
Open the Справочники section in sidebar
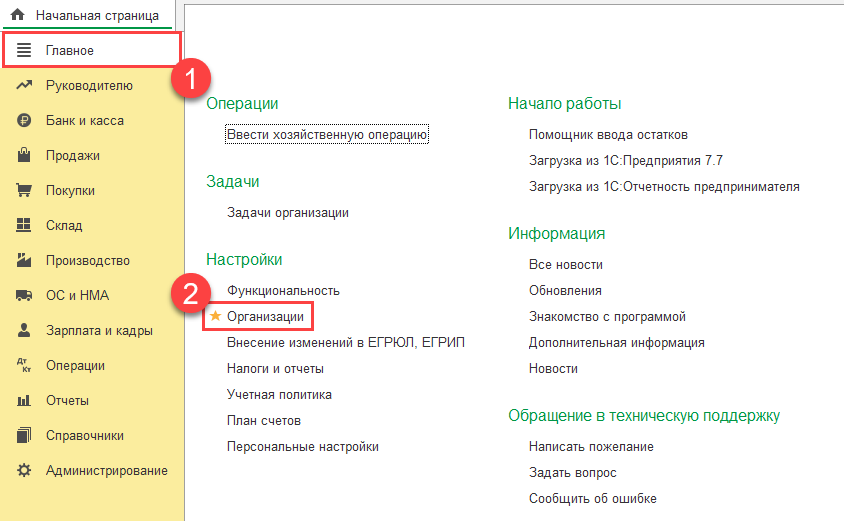pos(84,436)
